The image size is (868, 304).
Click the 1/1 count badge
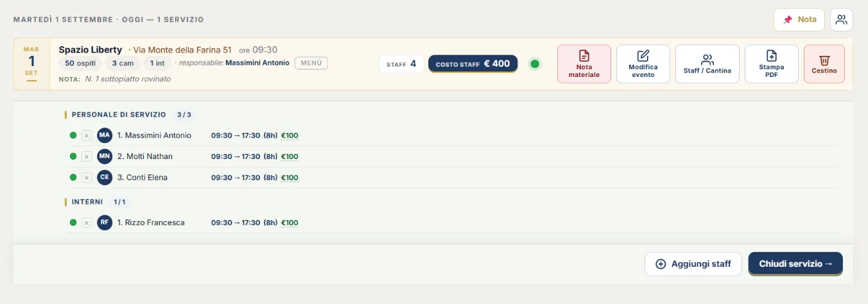coord(119,201)
